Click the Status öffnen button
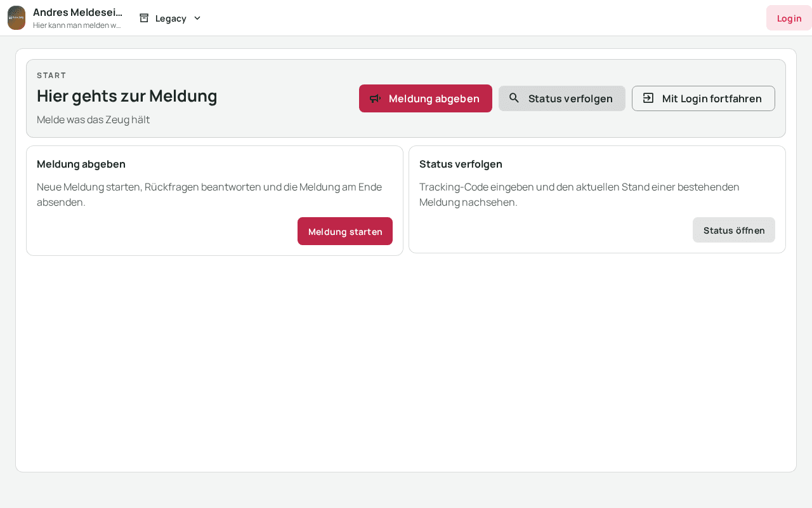This screenshot has width=812, height=508. click(734, 230)
